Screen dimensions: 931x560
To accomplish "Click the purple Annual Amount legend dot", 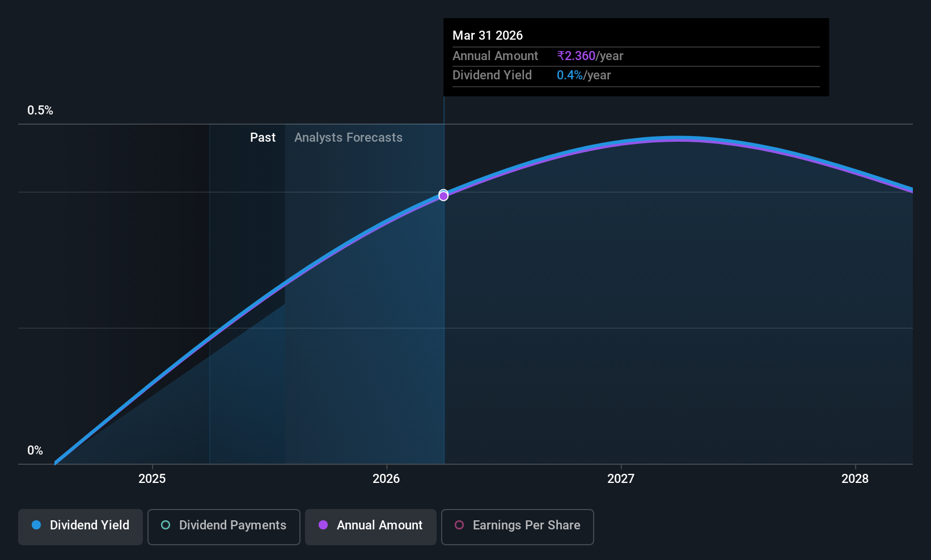I will 323,525.
